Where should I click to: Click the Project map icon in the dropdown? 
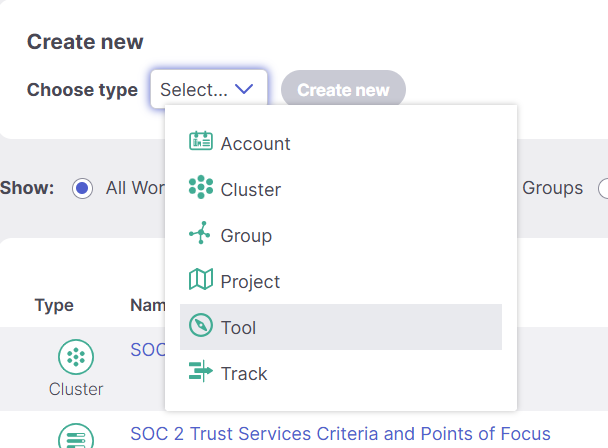tap(201, 280)
